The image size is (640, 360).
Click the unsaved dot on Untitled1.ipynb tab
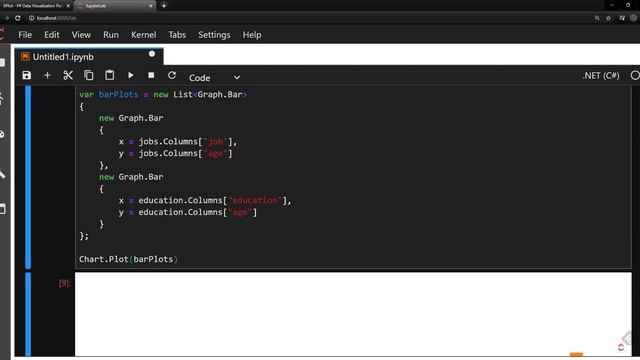pos(152,54)
